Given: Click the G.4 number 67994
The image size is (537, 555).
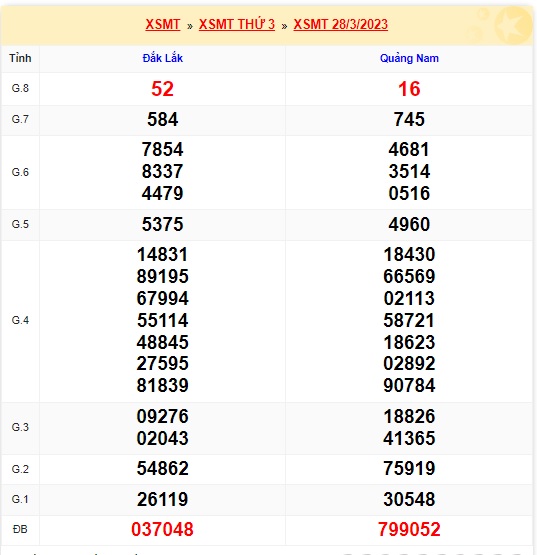Looking at the screenshot, I should coord(162,298).
